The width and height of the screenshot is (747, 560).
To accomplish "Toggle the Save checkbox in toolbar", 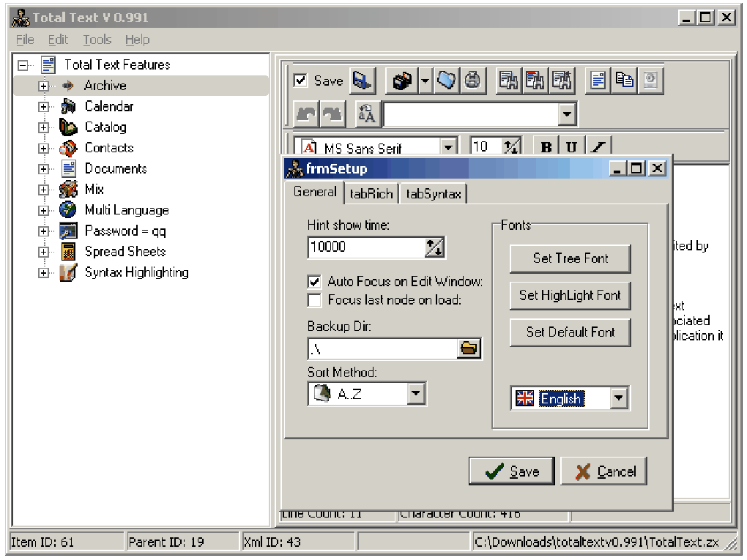I will [300, 80].
